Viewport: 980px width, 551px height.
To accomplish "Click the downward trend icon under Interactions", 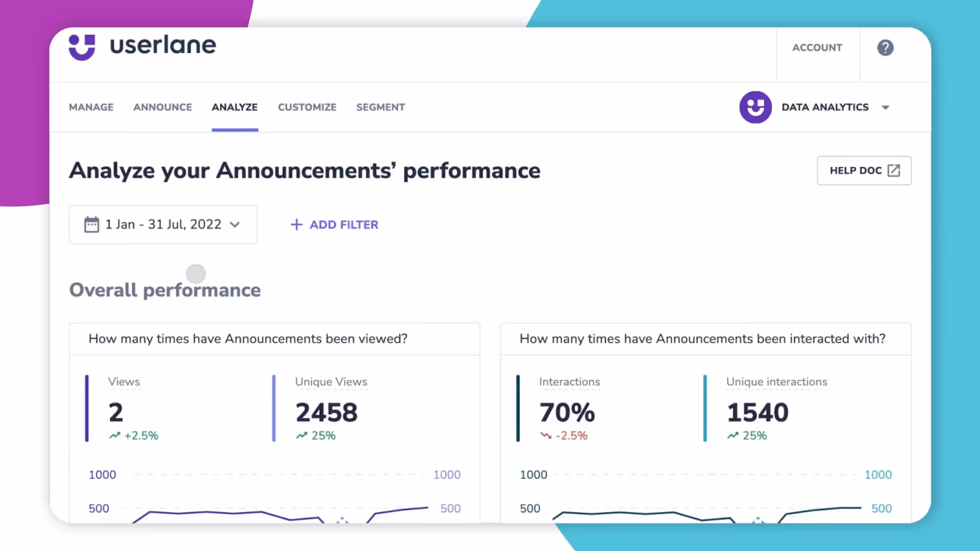I will pyautogui.click(x=546, y=436).
